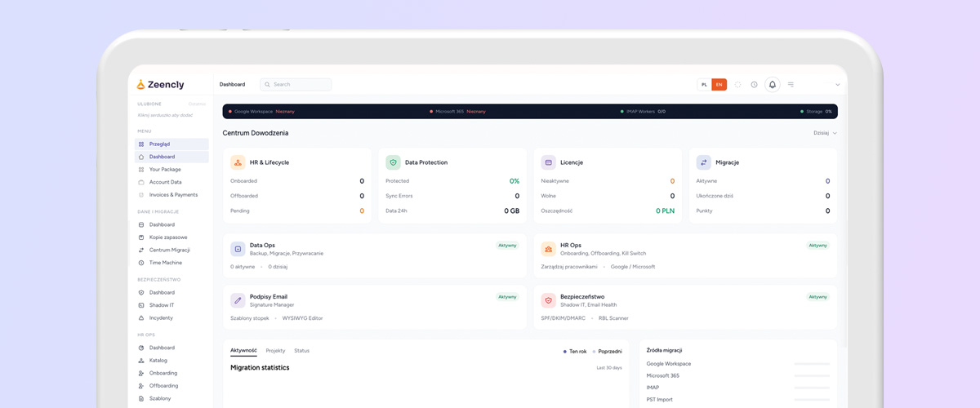Open the notifications bell
This screenshot has width=980, height=408.
[772, 85]
